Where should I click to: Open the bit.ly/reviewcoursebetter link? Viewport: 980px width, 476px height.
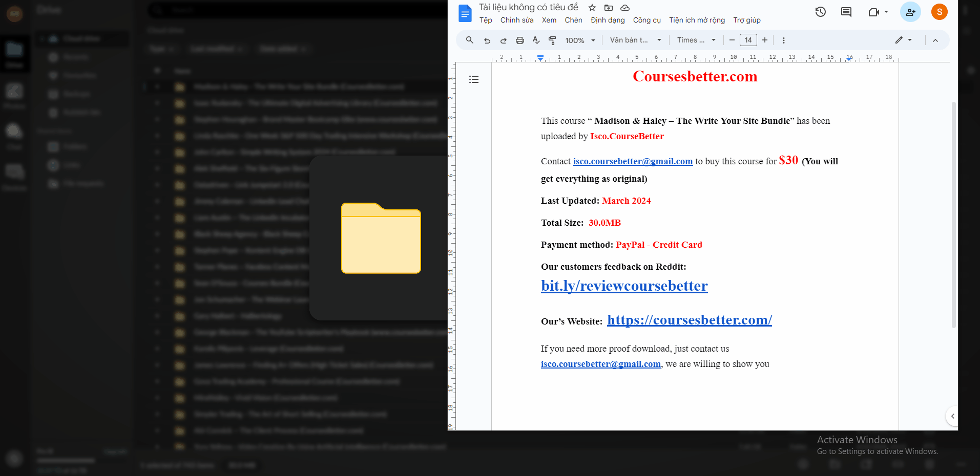[x=624, y=286]
